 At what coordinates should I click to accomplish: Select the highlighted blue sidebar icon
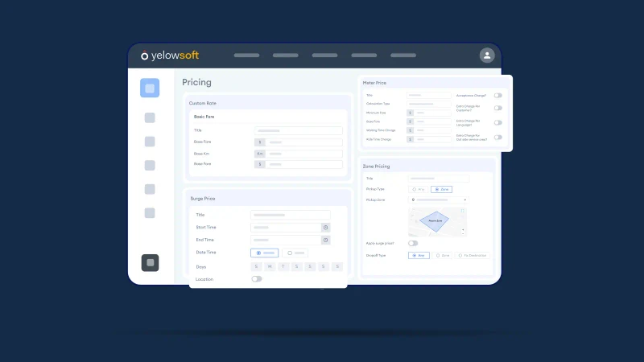tap(150, 88)
